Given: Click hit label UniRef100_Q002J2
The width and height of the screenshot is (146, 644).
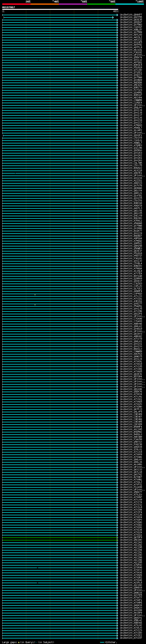Looking at the screenshot, I should point(131,60).
